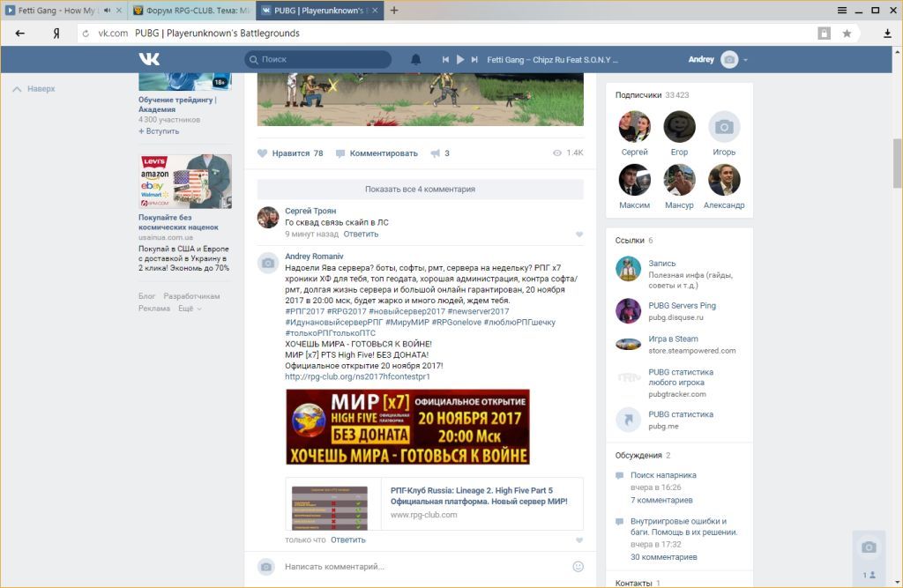Share the post via megaphone icon
Image resolution: width=903 pixels, height=588 pixels.
click(x=440, y=153)
